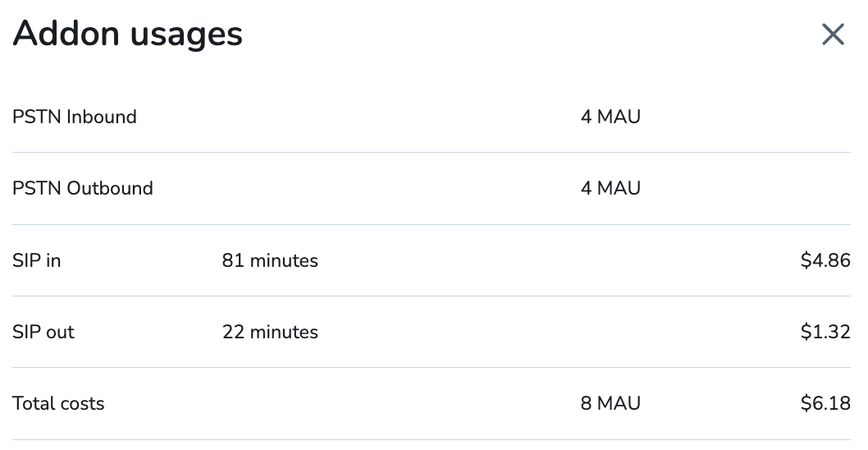Click the word MAU in the total row
Screen dimensions: 868x450
coord(619,404)
